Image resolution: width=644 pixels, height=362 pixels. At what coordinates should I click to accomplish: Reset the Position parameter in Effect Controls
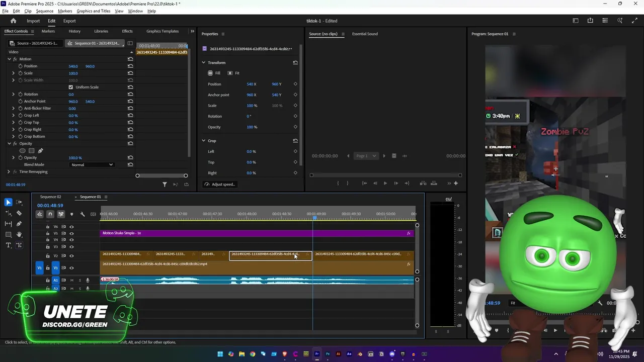coord(130,66)
